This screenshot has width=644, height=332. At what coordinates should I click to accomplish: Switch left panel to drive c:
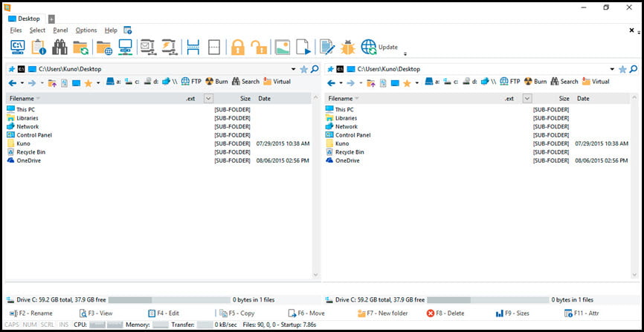coord(132,82)
